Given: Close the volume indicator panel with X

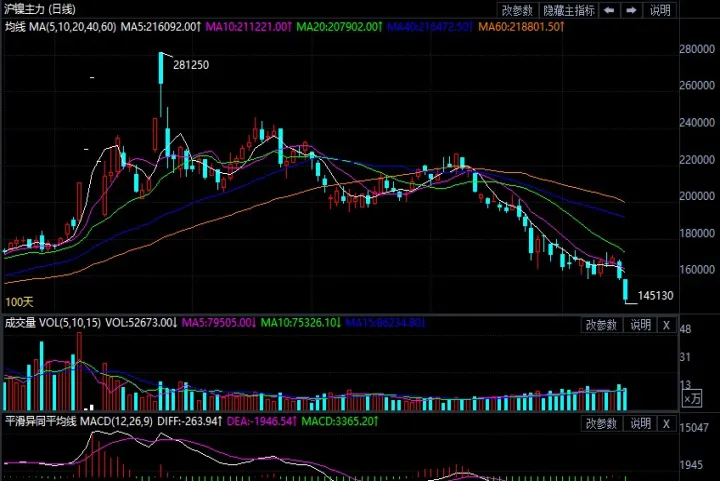Looking at the screenshot, I should click(668, 324).
